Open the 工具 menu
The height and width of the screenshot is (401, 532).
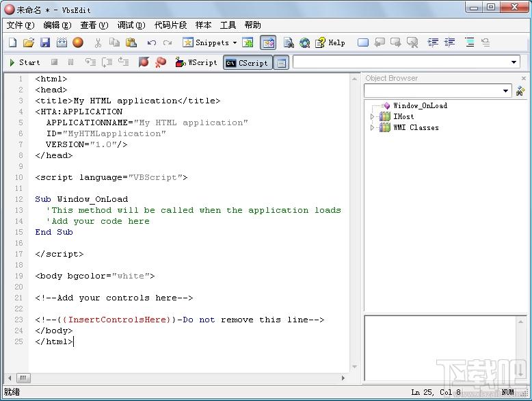point(228,25)
